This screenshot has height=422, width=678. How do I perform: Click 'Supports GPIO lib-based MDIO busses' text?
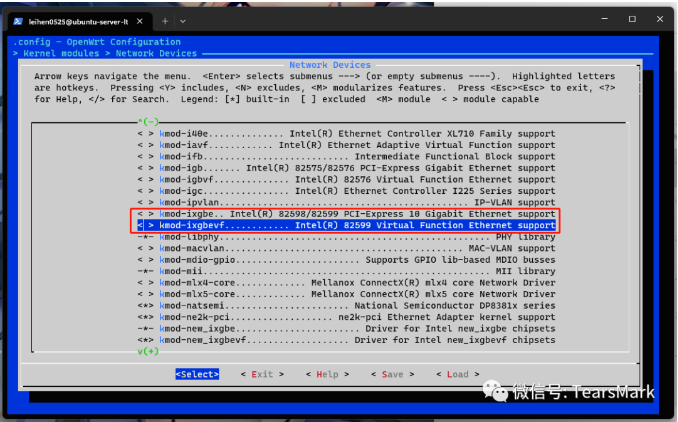click(x=461, y=260)
